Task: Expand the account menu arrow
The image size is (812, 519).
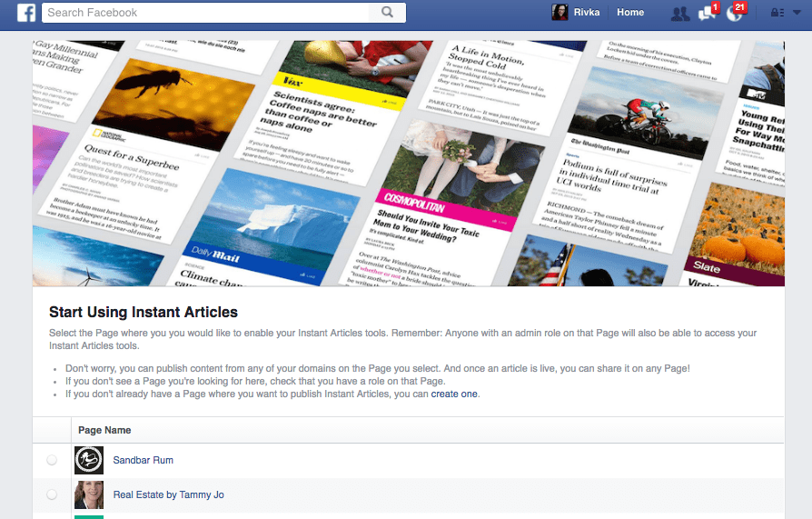Action: (797, 13)
